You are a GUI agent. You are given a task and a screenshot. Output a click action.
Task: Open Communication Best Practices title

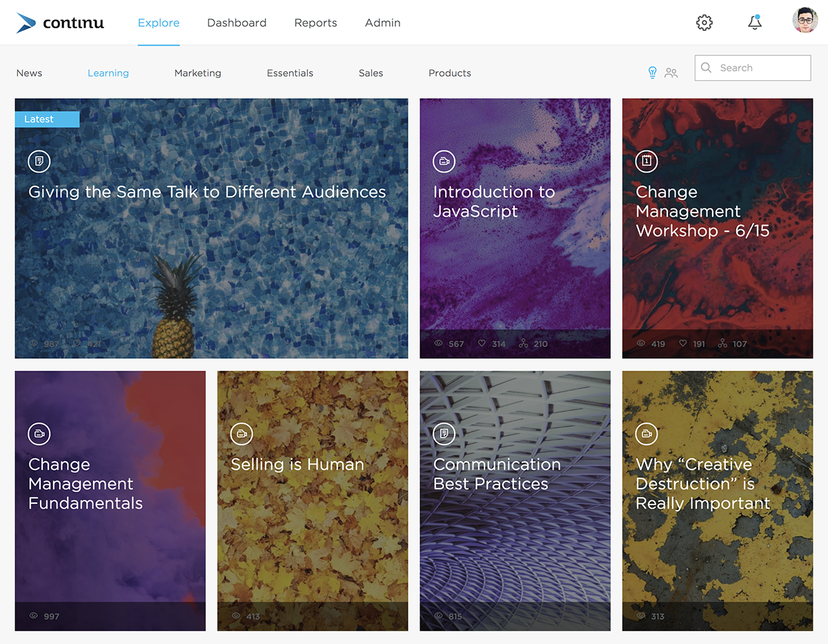tap(497, 474)
